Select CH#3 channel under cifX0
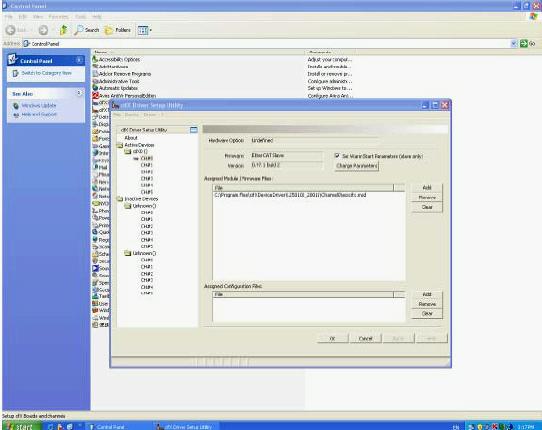The height and width of the screenshot is (430, 542). pos(147,178)
